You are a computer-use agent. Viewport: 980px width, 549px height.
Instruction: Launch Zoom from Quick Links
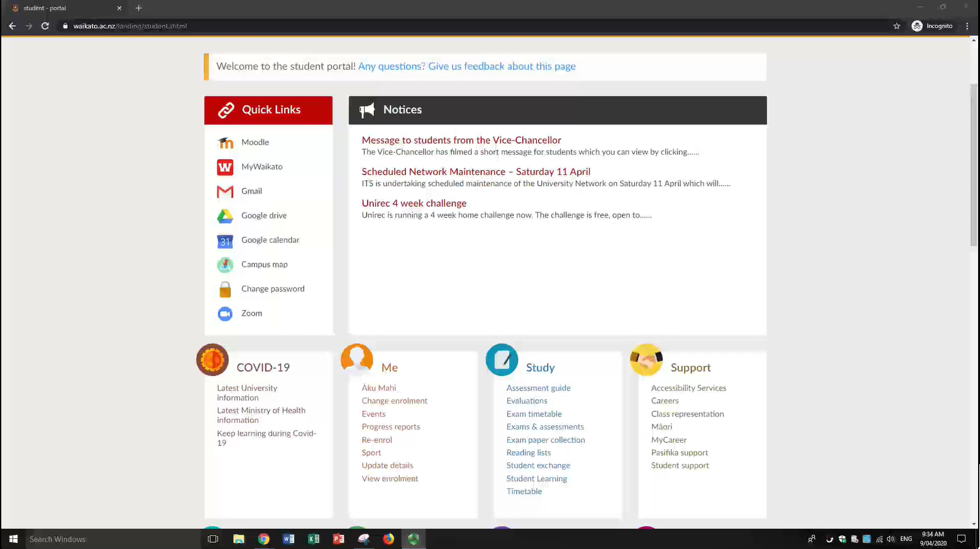coord(251,313)
